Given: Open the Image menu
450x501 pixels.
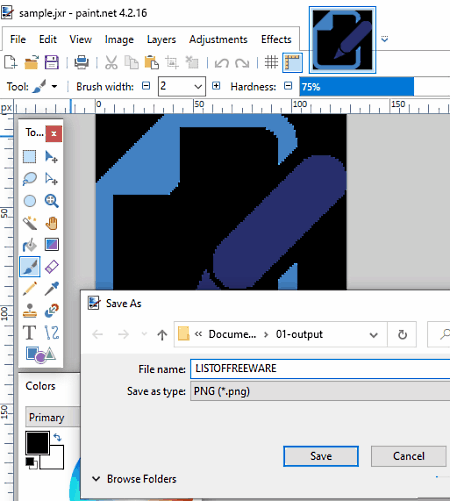Looking at the screenshot, I should point(119,39).
